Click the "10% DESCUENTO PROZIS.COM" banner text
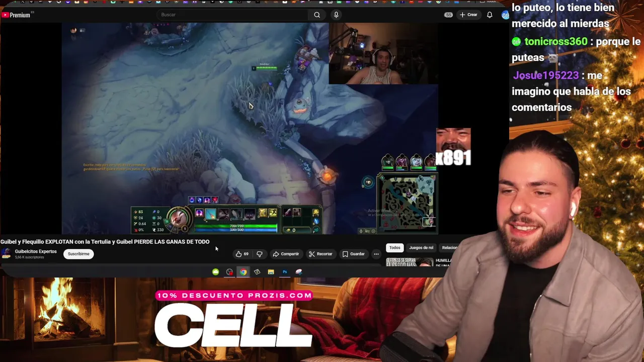Viewport: 644px width, 362px height. click(234, 296)
